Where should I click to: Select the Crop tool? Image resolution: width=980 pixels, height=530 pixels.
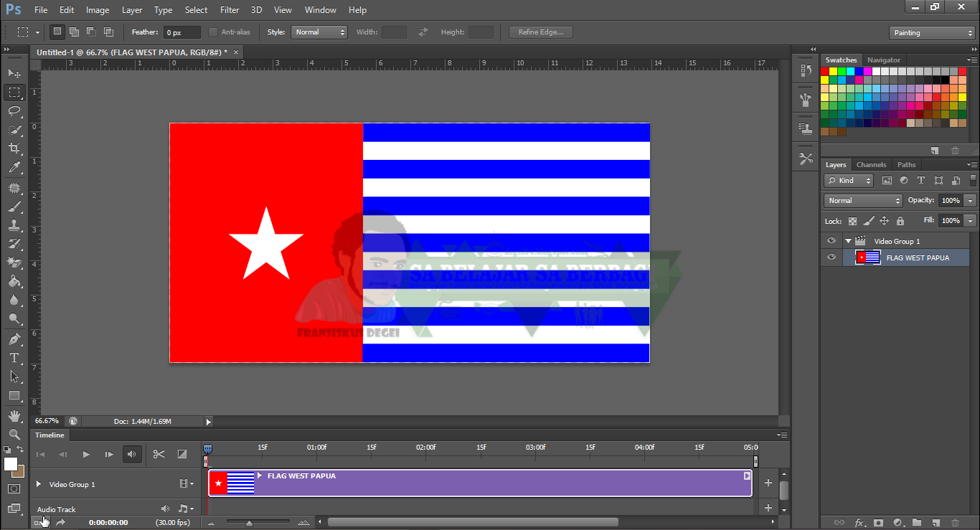[x=14, y=148]
